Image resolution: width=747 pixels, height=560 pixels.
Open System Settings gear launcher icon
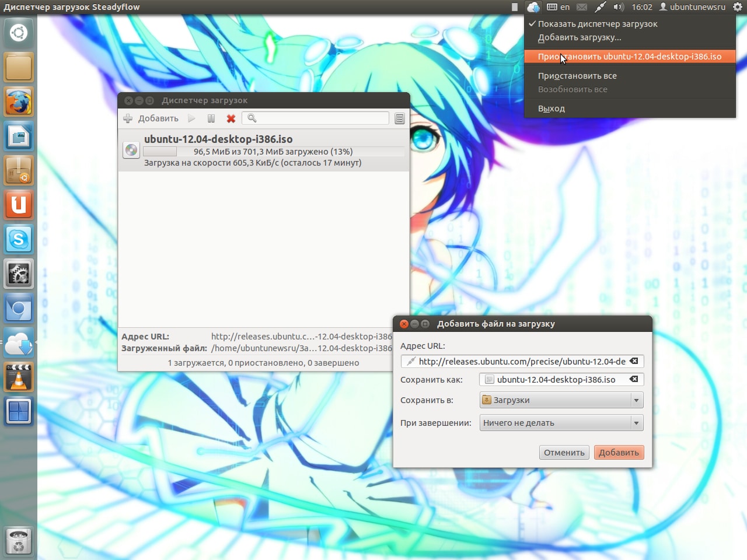pos(19,274)
